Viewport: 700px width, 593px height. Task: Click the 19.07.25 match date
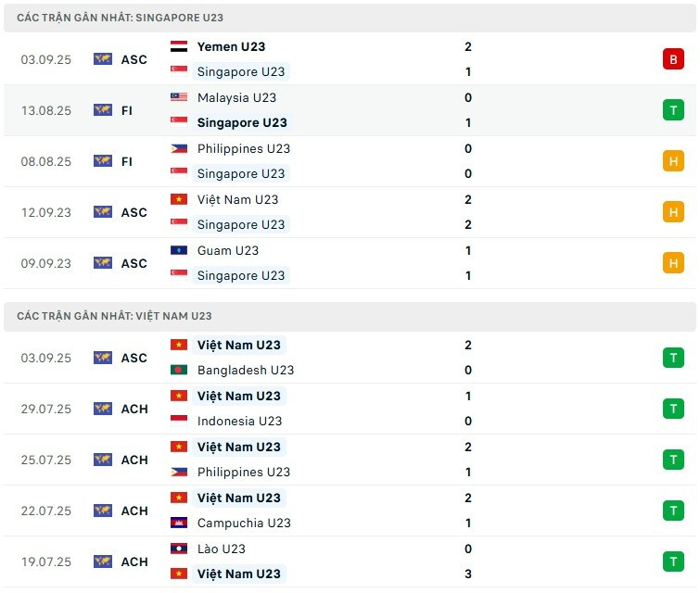click(46, 561)
